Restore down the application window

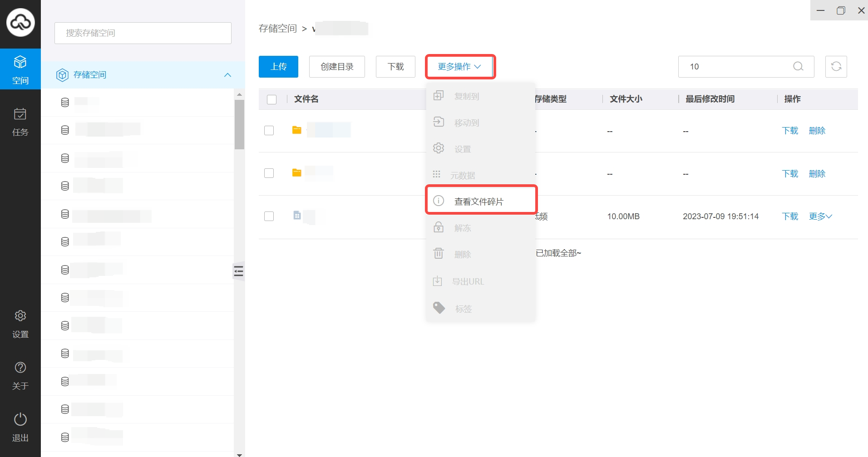point(841,10)
